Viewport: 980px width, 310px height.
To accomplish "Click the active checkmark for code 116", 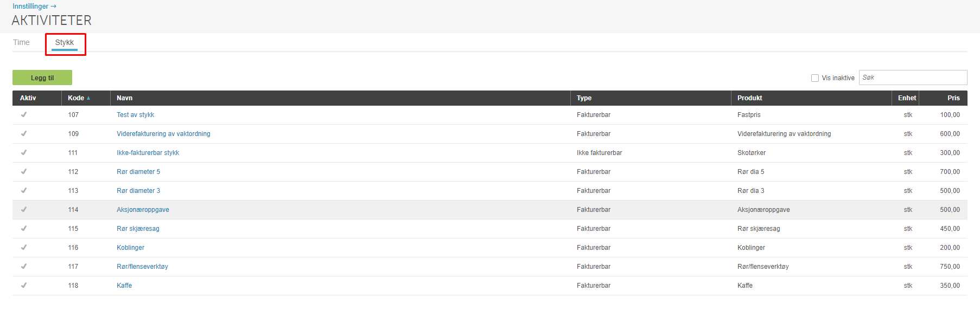I will pos(24,247).
